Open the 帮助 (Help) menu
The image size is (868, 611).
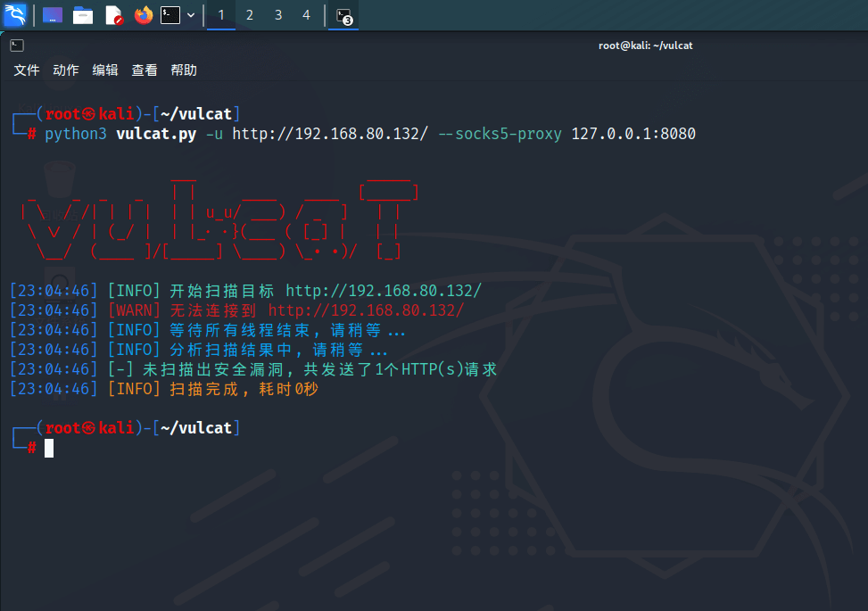tap(184, 70)
